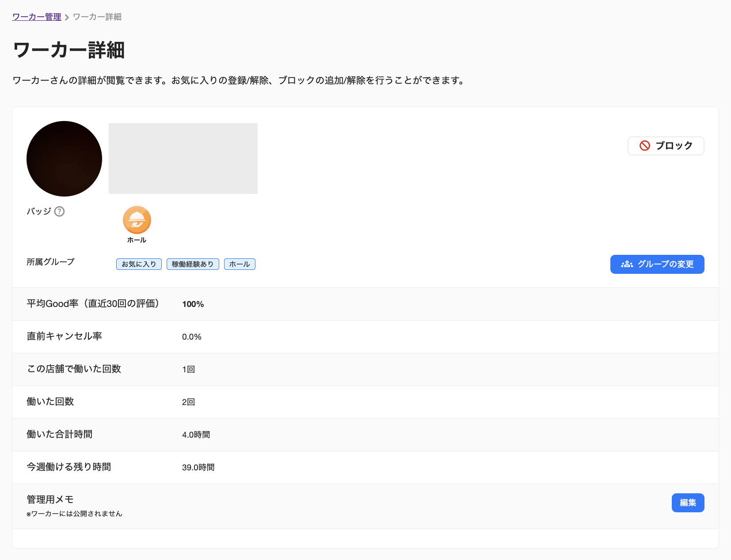
Task: Click the question mark help icon next to バッジ
Action: coord(59,212)
